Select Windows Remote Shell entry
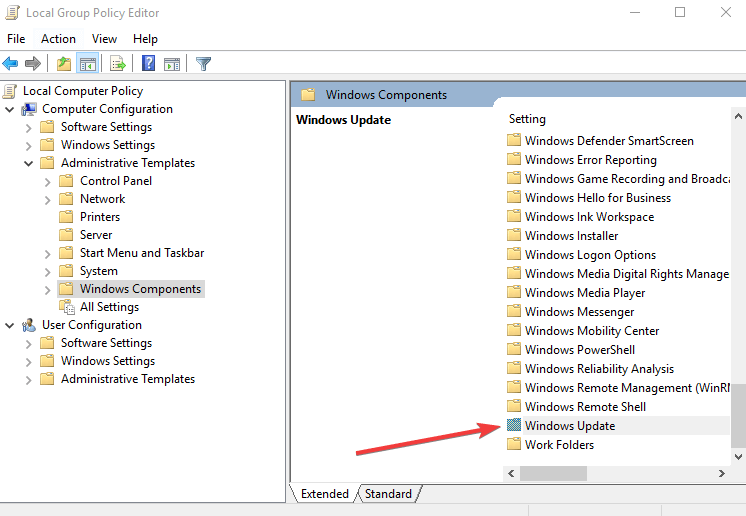The image size is (746, 516). point(585,407)
